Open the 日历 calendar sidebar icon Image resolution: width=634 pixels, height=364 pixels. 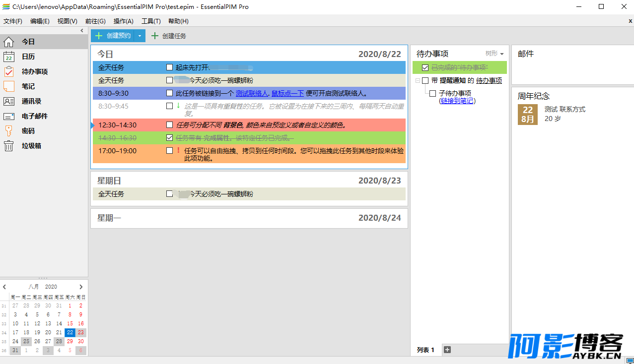(9, 57)
